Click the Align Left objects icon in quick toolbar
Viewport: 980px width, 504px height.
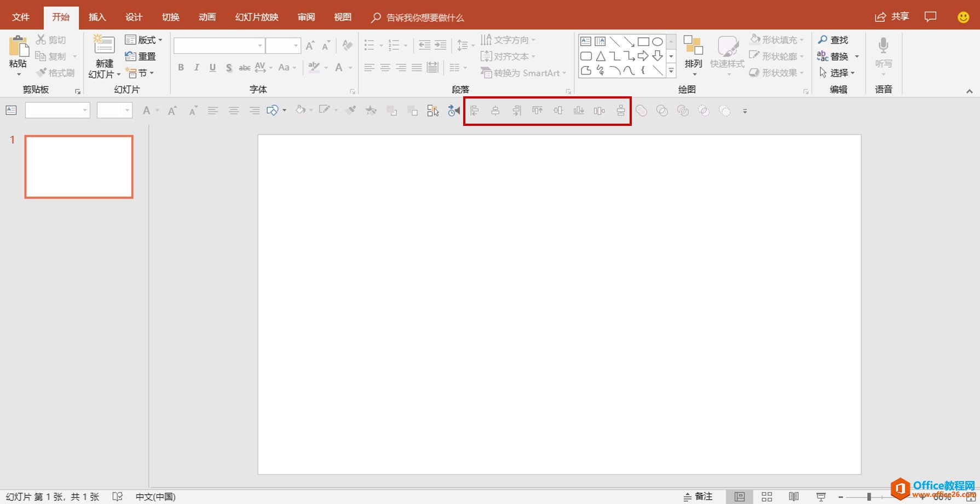(475, 111)
